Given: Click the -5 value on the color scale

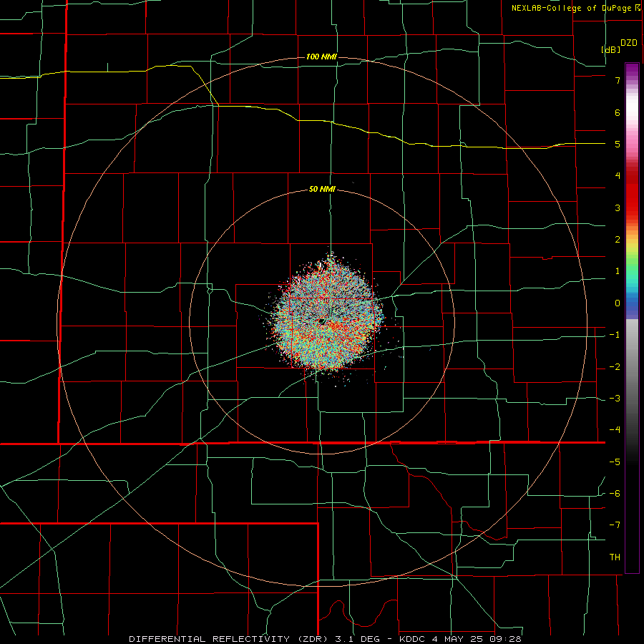Looking at the screenshot, I should tap(615, 462).
